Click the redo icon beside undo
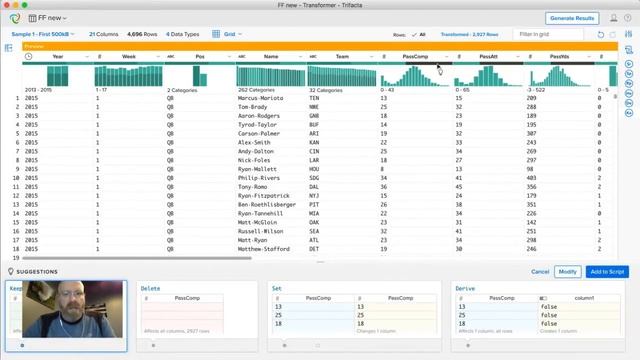This screenshot has height=360, width=640. (613, 35)
